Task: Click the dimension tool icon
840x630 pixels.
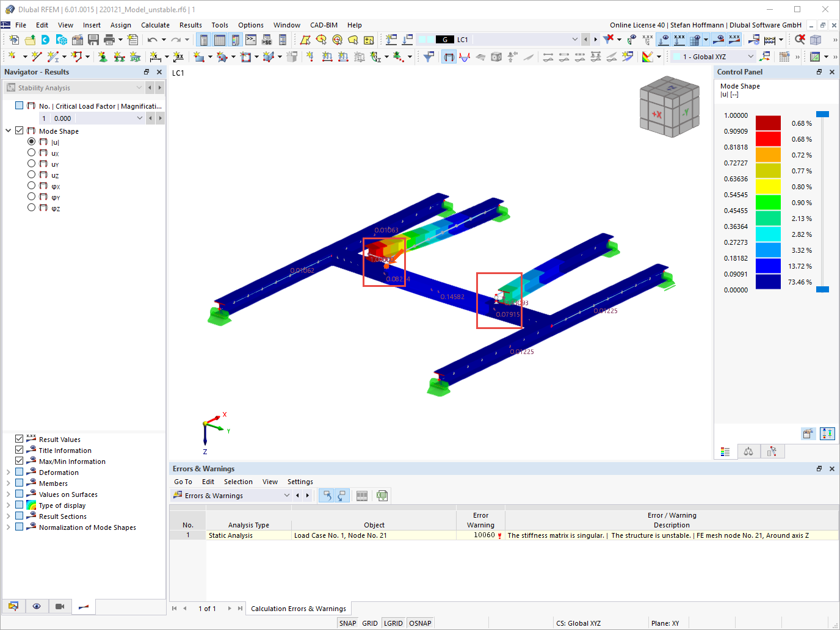Action: (156, 57)
